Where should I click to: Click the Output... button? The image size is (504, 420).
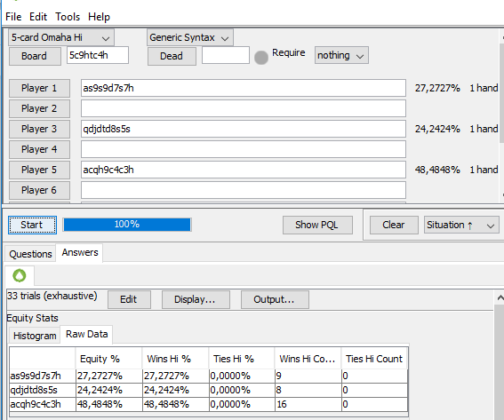point(275,299)
